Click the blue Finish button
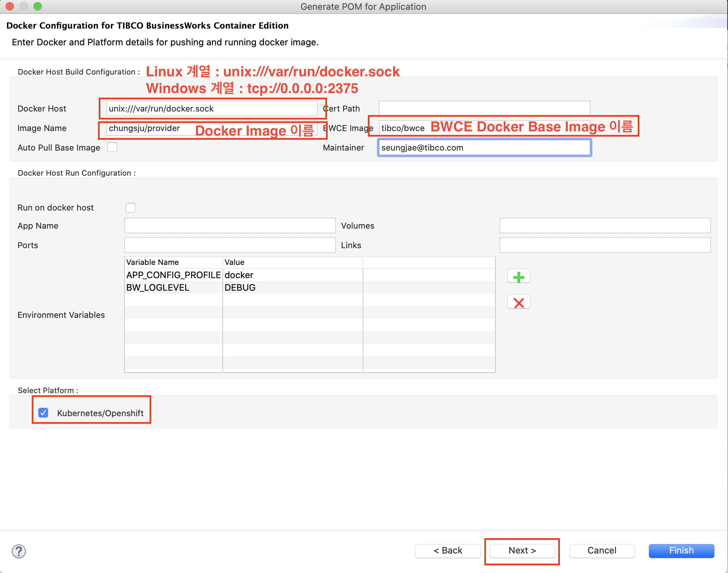This screenshot has height=573, width=728. coord(681,551)
